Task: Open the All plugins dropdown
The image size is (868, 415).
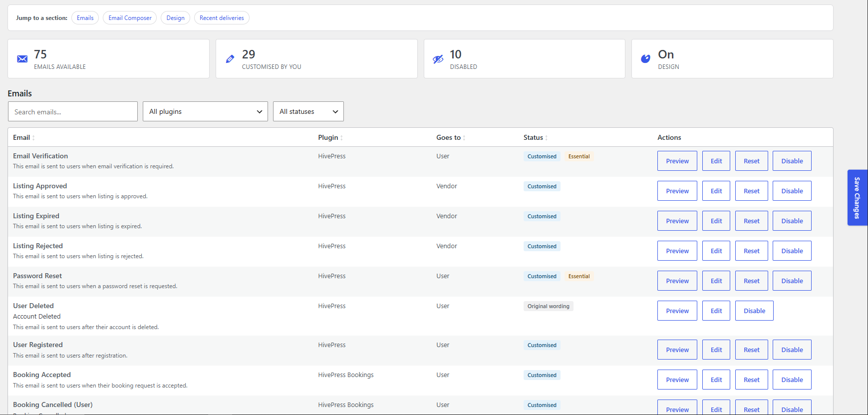Action: point(205,111)
